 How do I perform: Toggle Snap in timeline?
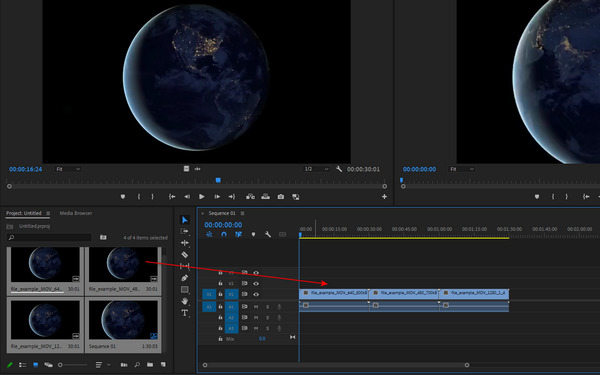click(x=224, y=234)
